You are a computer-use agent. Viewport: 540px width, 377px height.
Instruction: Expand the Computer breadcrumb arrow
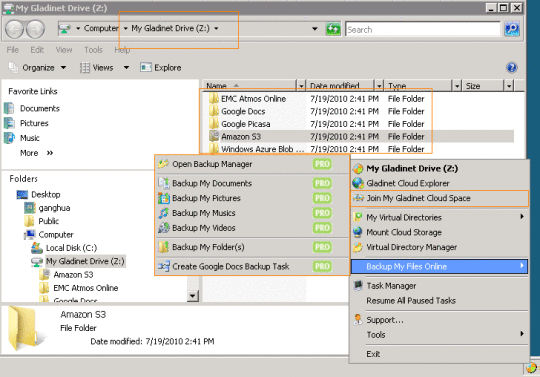pos(126,29)
